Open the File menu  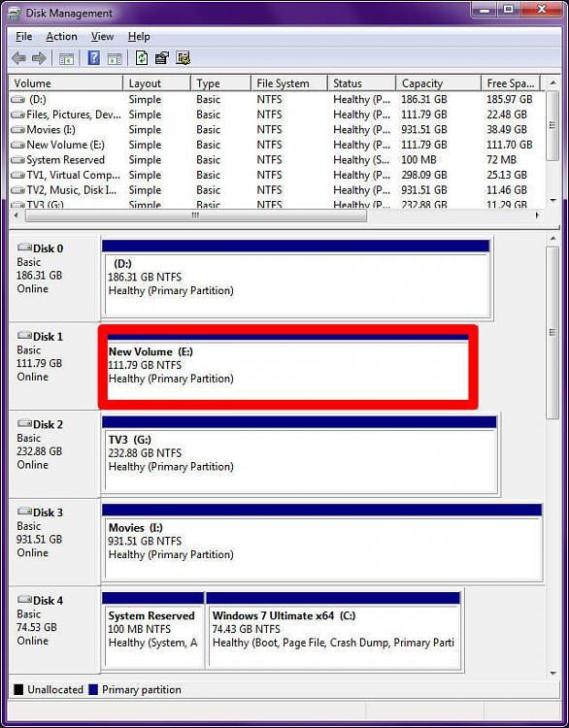pyautogui.click(x=23, y=36)
